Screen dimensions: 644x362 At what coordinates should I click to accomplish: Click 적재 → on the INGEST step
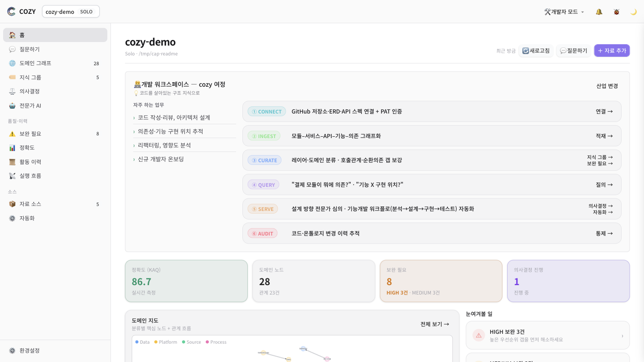point(604,136)
